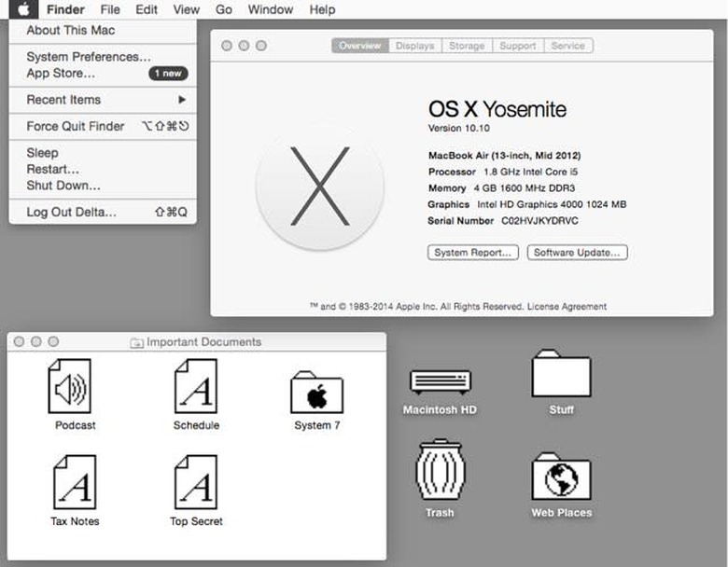
Task: Zoom the Important Documents window
Action: [53, 342]
